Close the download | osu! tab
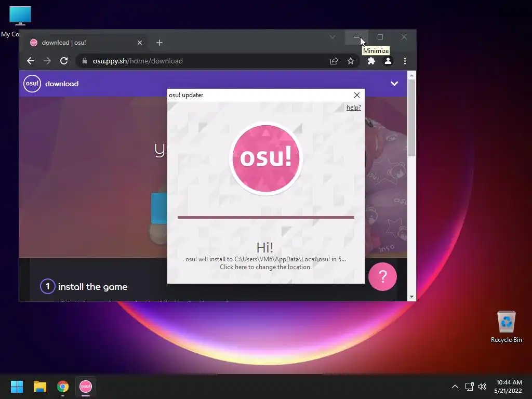Image resolution: width=532 pixels, height=399 pixels. [x=140, y=43]
